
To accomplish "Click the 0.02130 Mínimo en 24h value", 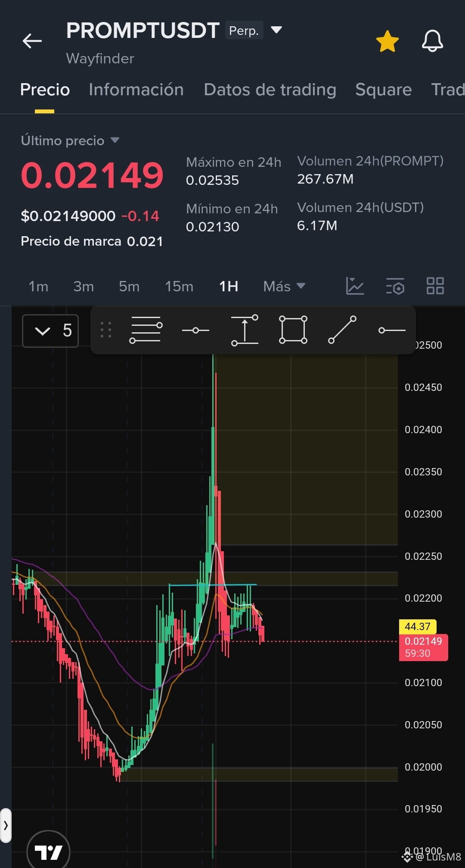I will coord(212,227).
